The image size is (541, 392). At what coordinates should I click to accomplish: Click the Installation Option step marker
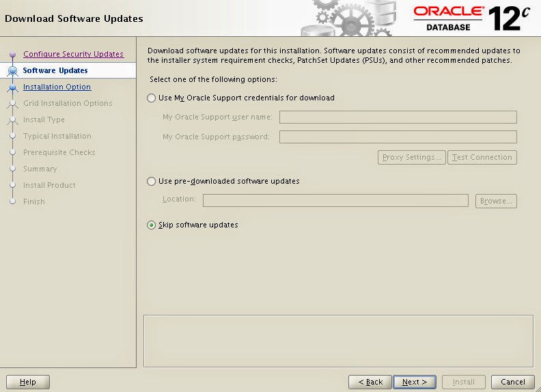[x=13, y=87]
